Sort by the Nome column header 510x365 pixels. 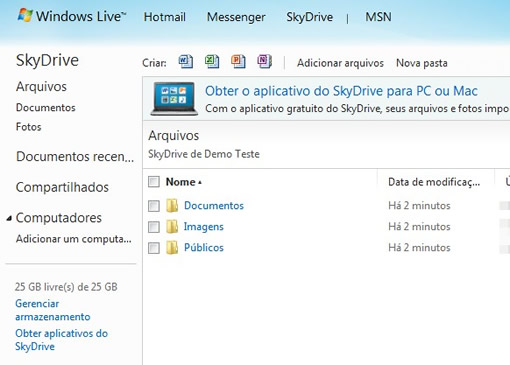184,182
